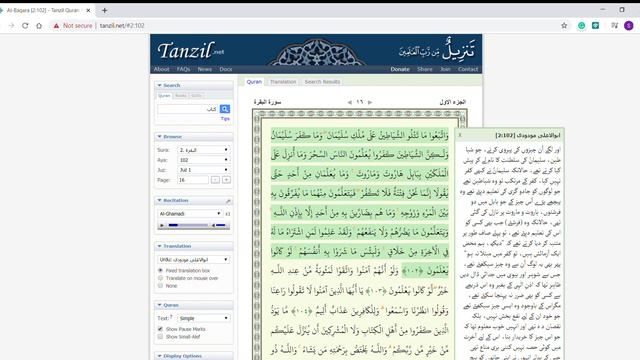Open the browser profile avatar
The width and height of the screenshot is (640, 360).
(629, 25)
